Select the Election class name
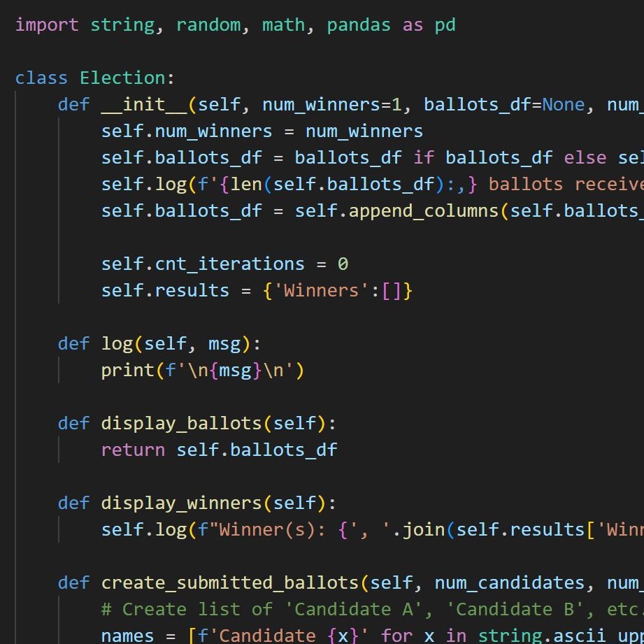This screenshot has width=644, height=644. point(123,77)
